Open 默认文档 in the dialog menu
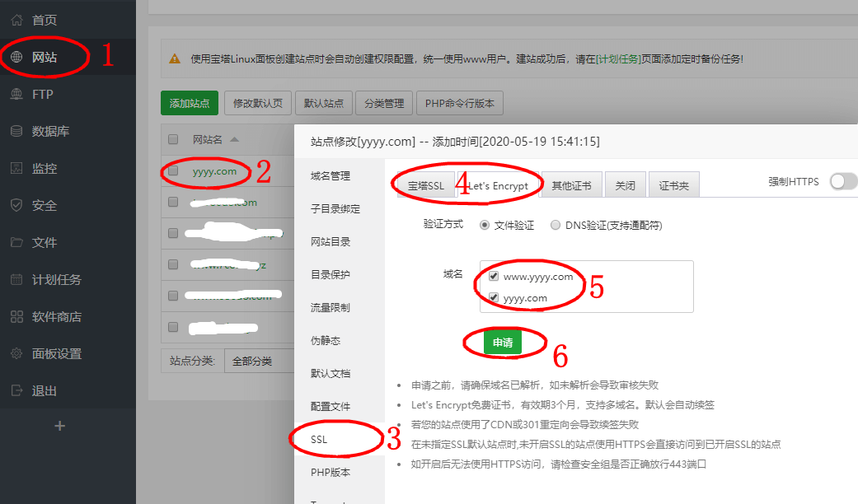Viewport: 858px width, 504px height. 331,373
